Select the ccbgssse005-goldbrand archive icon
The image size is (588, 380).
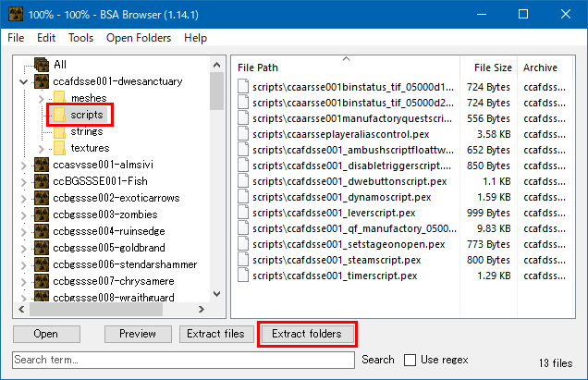(42, 248)
